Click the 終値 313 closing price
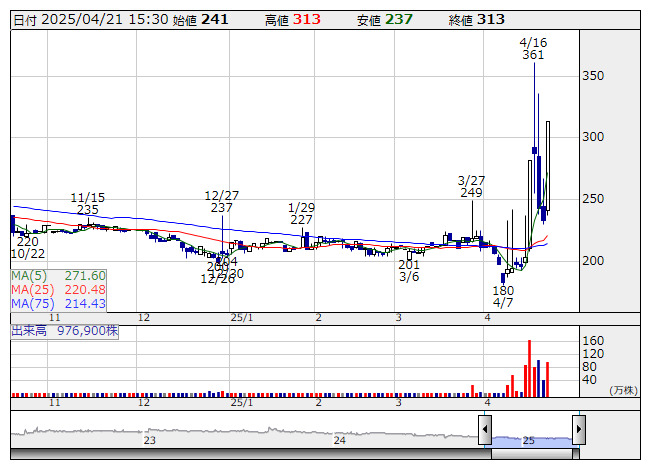The image size is (653, 470). point(476,20)
